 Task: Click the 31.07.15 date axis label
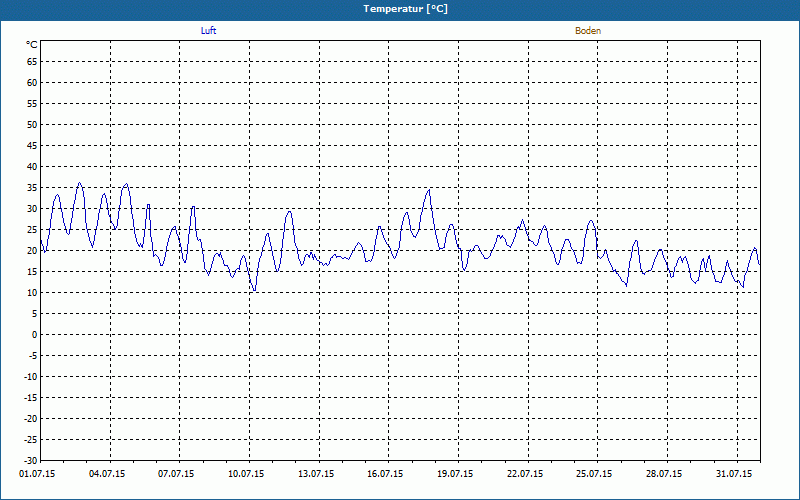(734, 474)
